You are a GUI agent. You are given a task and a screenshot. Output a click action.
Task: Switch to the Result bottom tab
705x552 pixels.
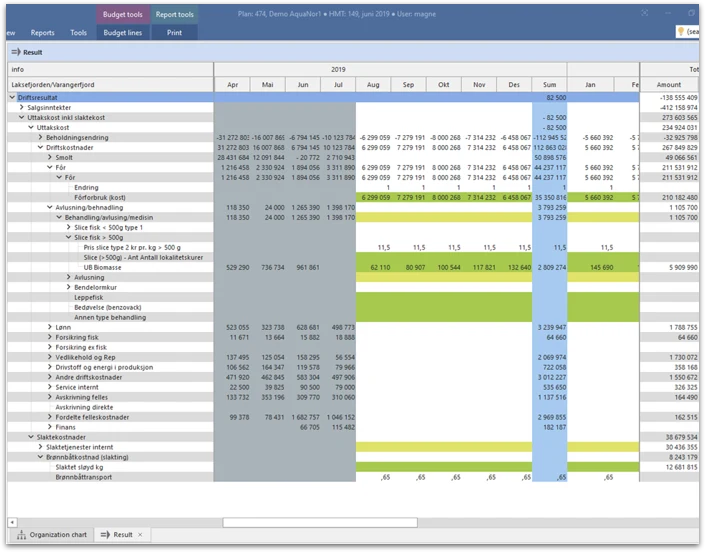(x=122, y=534)
